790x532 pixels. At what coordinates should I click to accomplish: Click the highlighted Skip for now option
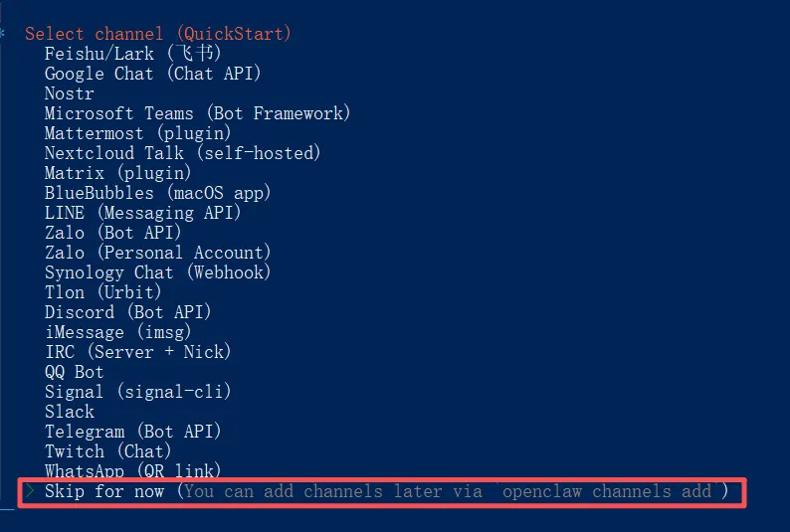click(109, 491)
